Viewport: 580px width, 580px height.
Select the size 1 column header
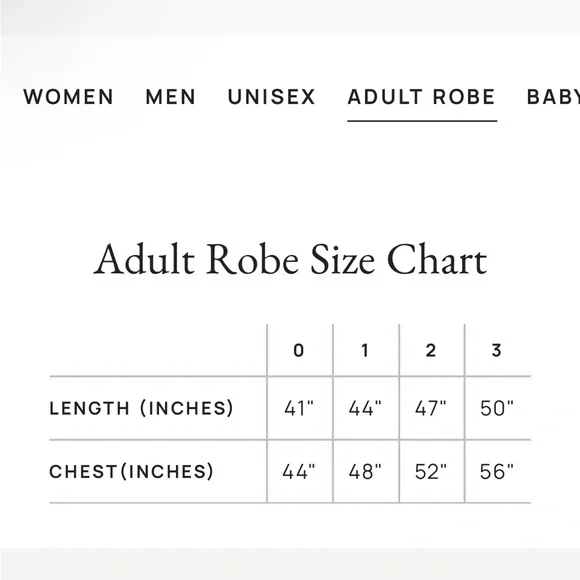pos(365,350)
